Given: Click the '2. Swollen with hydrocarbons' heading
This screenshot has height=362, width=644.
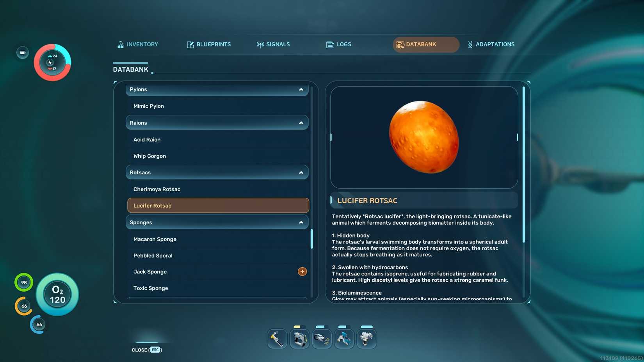Looking at the screenshot, I should pyautogui.click(x=370, y=268).
